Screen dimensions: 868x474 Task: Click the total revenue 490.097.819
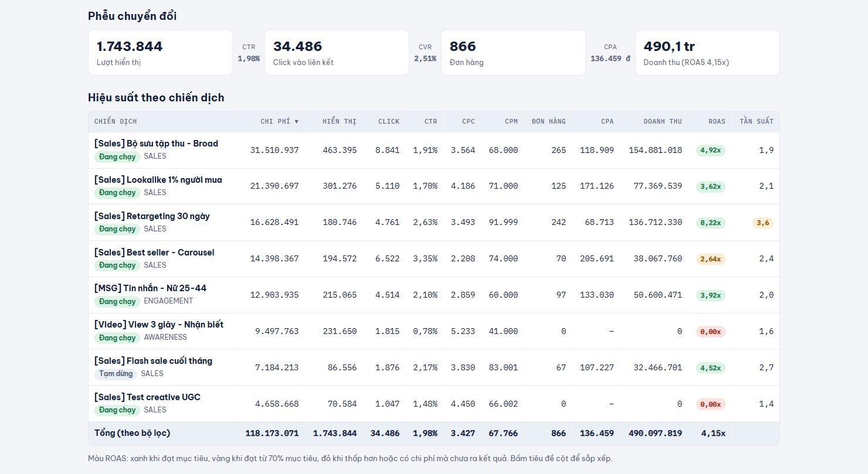pyautogui.click(x=656, y=434)
